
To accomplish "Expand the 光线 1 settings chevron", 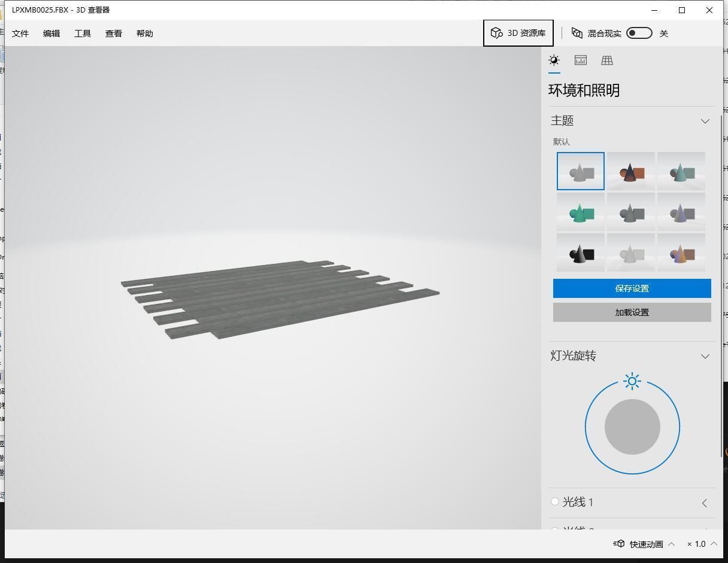I will tap(705, 503).
